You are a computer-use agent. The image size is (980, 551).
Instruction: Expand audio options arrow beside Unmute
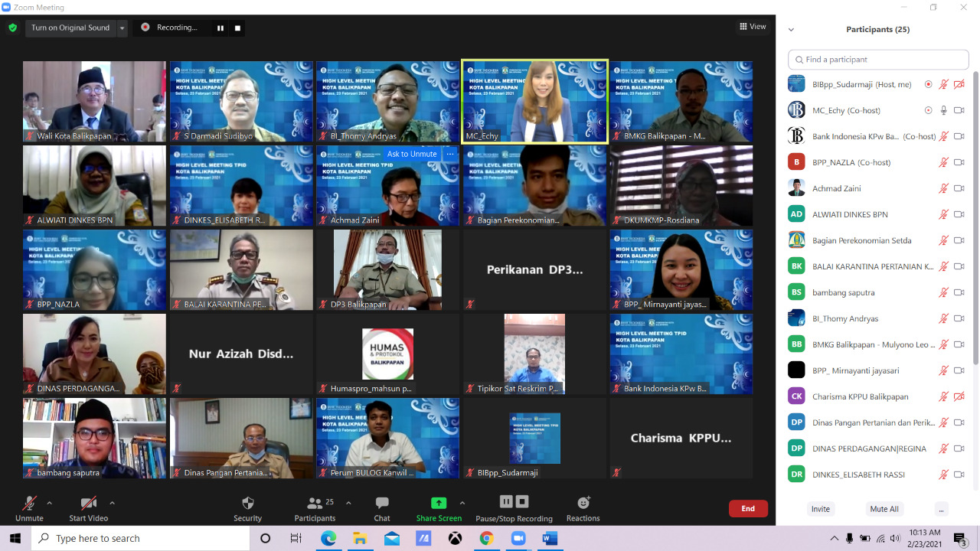[x=50, y=503]
